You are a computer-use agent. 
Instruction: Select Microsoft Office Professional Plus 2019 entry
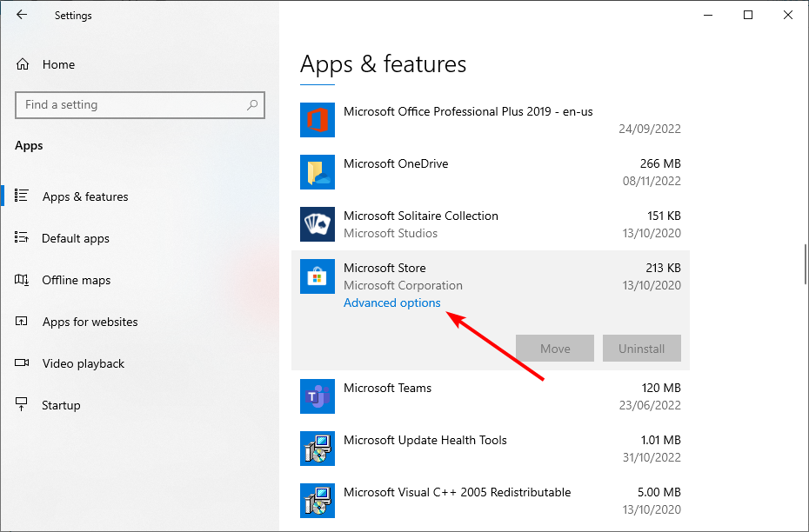pos(468,111)
